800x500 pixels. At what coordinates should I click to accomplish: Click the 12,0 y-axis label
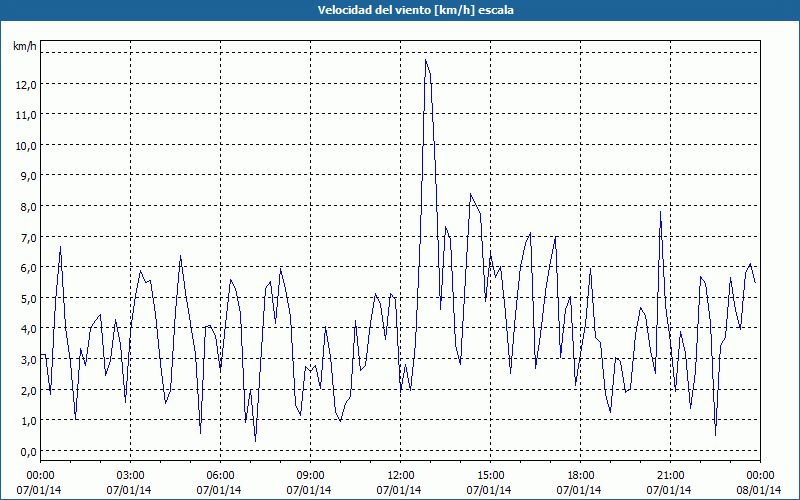click(26, 85)
